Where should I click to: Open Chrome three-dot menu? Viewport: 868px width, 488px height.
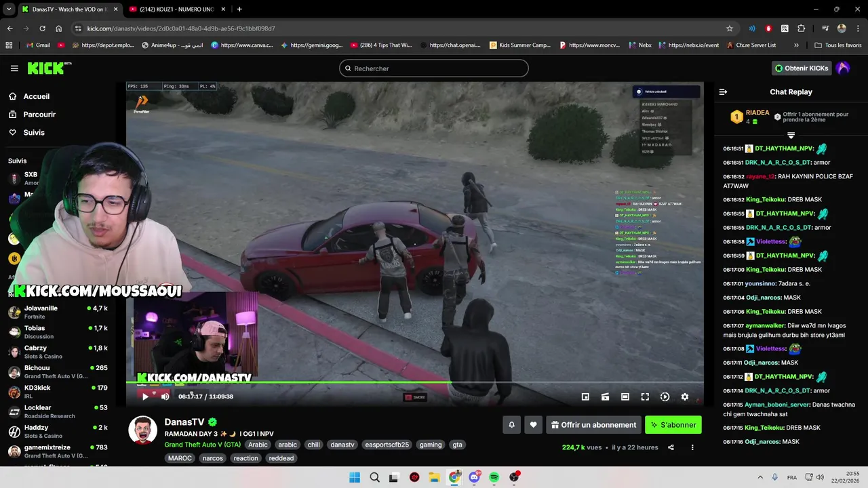[x=858, y=28]
